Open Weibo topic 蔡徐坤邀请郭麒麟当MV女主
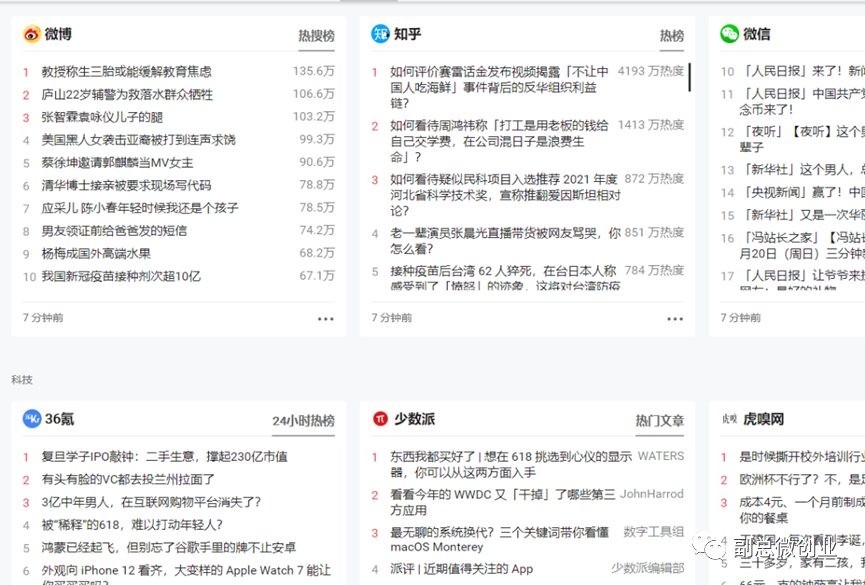Image resolution: width=865 pixels, height=585 pixels. 118,163
